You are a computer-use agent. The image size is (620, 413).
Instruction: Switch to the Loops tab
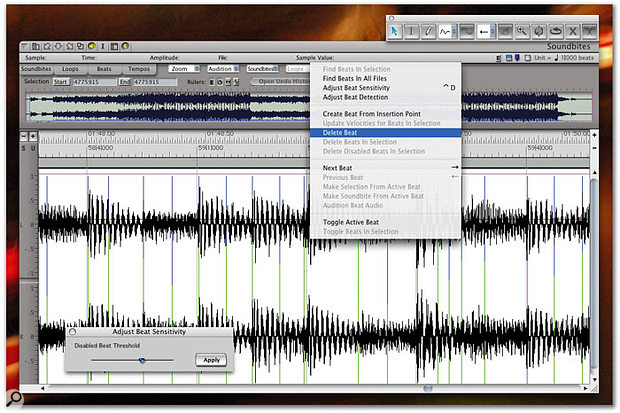coord(70,69)
